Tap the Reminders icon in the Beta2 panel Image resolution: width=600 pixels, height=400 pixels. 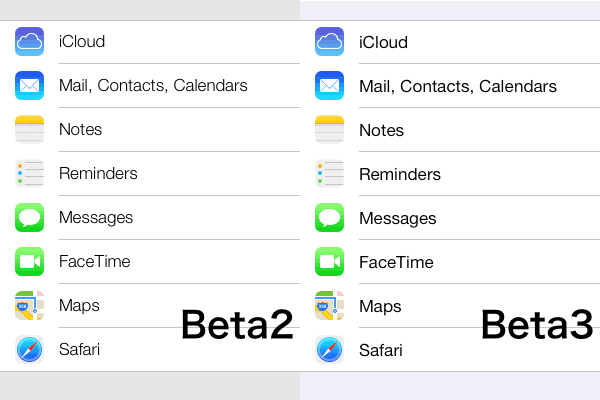coord(30,173)
